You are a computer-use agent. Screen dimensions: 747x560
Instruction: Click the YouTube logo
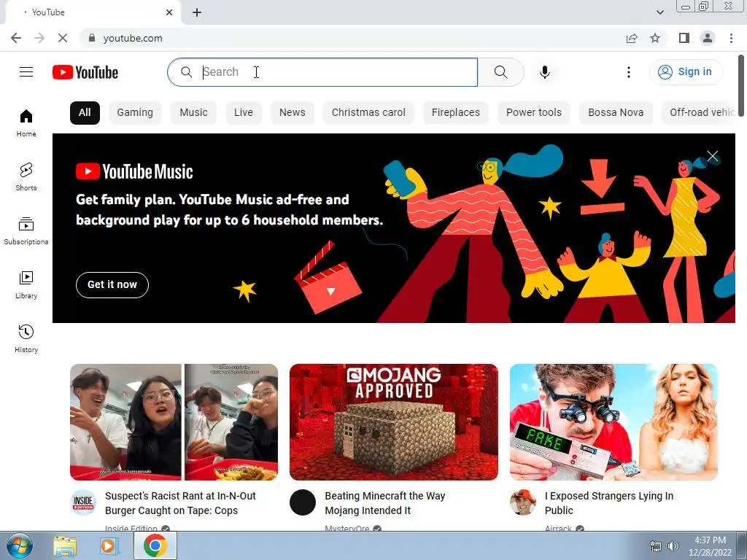click(x=85, y=72)
